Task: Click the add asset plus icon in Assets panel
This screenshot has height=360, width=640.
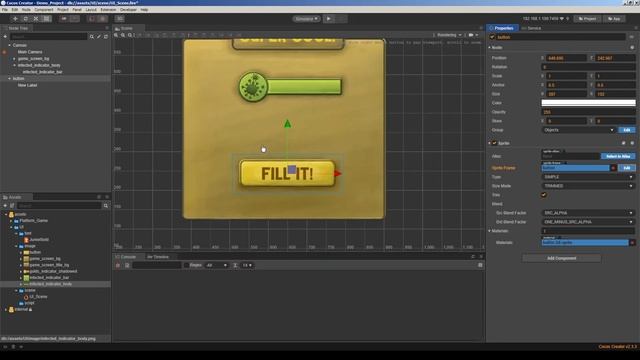Action: [5, 206]
